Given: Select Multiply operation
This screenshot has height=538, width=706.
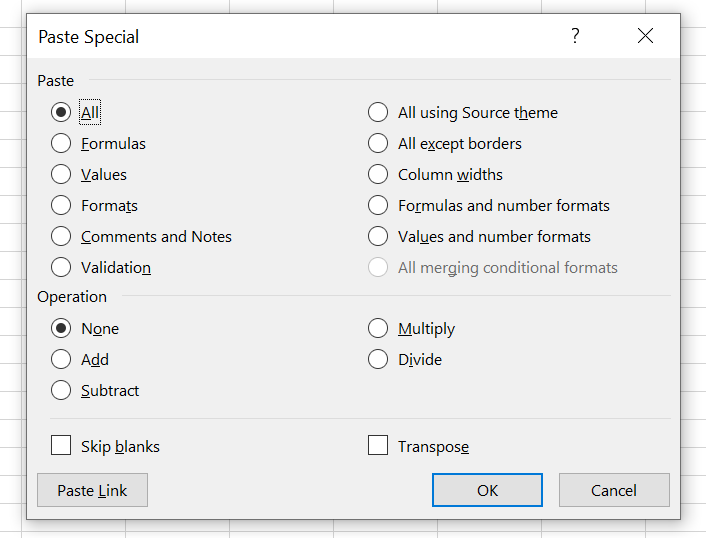Looking at the screenshot, I should (378, 329).
